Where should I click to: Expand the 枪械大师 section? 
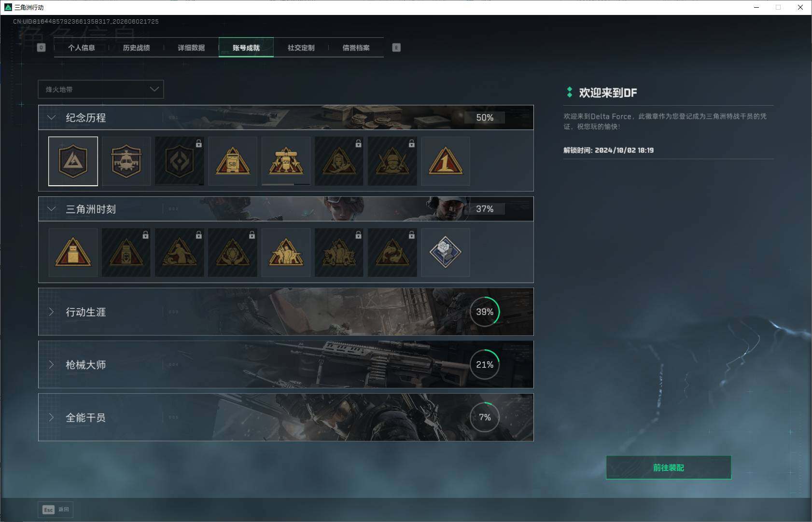point(52,364)
